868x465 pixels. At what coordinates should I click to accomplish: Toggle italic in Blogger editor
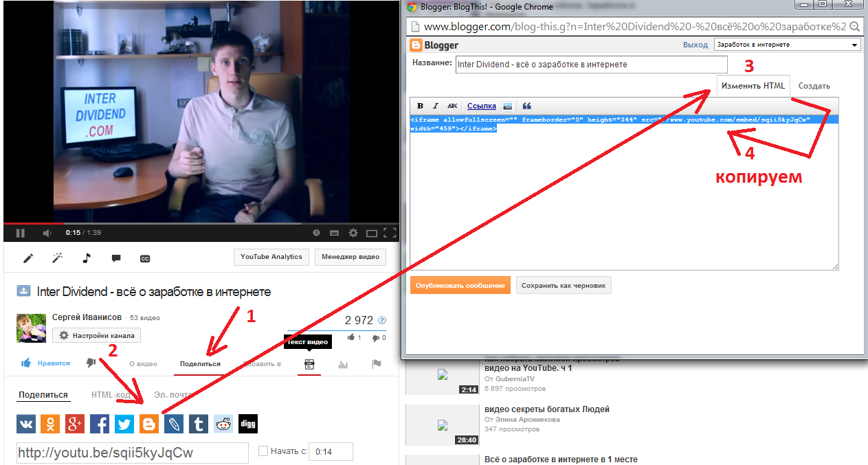click(x=436, y=106)
